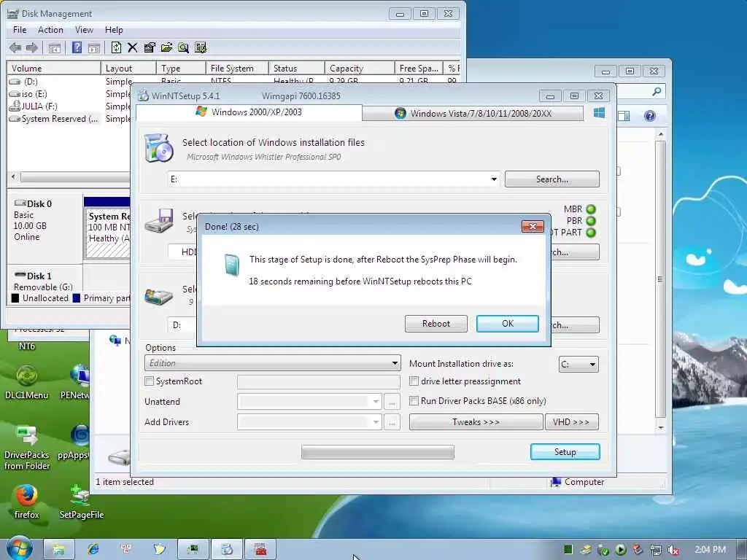The width and height of the screenshot is (747, 560).
Task: Click the show/hide console tree icon in Disk Management
Action: (54, 47)
